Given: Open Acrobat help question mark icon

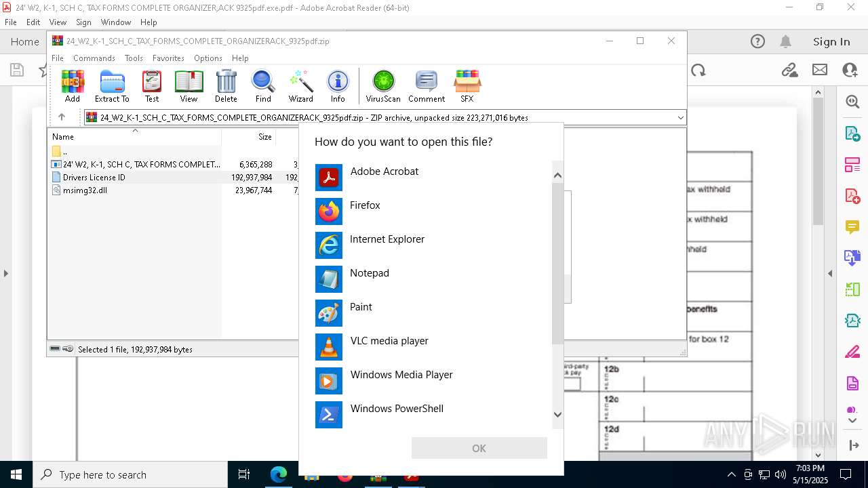Looking at the screenshot, I should pos(757,41).
